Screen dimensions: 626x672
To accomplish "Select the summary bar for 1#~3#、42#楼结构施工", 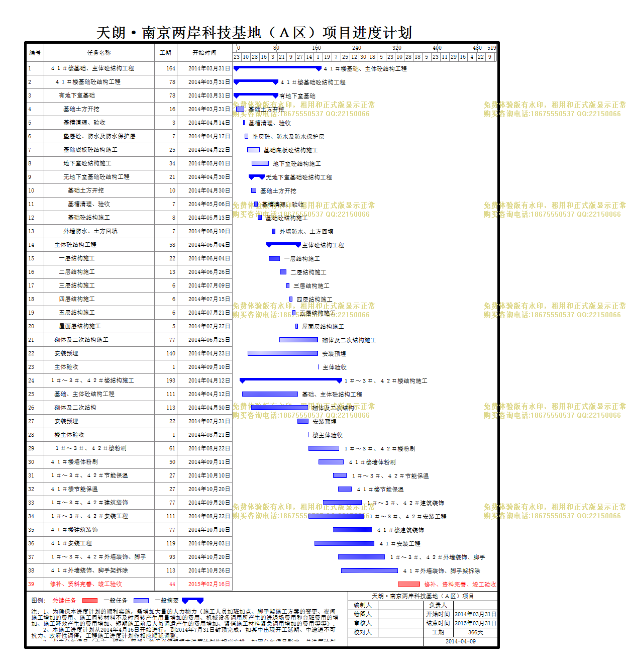I will tap(291, 380).
